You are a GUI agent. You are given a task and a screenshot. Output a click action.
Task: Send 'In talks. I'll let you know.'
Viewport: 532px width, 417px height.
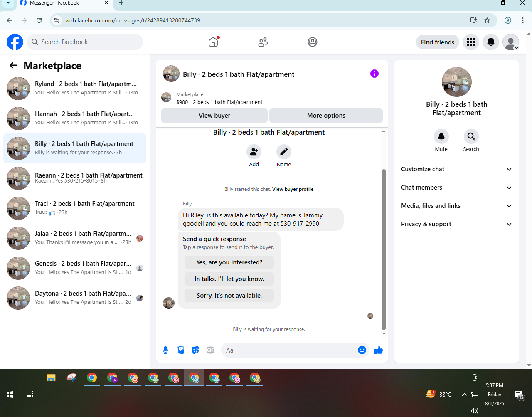click(229, 279)
